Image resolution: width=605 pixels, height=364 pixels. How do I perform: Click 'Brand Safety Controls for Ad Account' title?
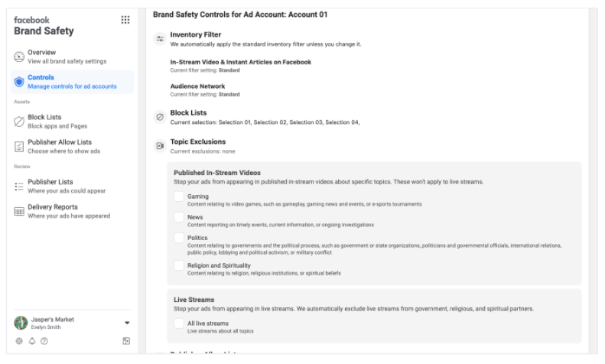point(240,15)
